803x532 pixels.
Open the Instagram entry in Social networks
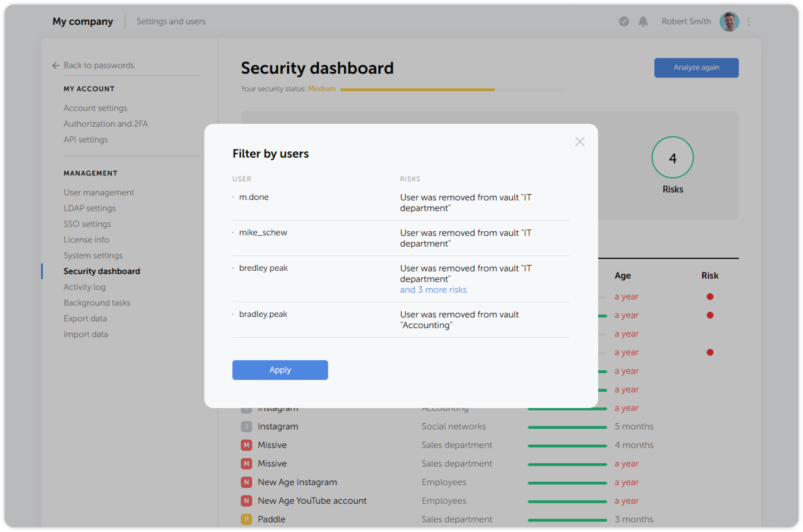(278, 427)
